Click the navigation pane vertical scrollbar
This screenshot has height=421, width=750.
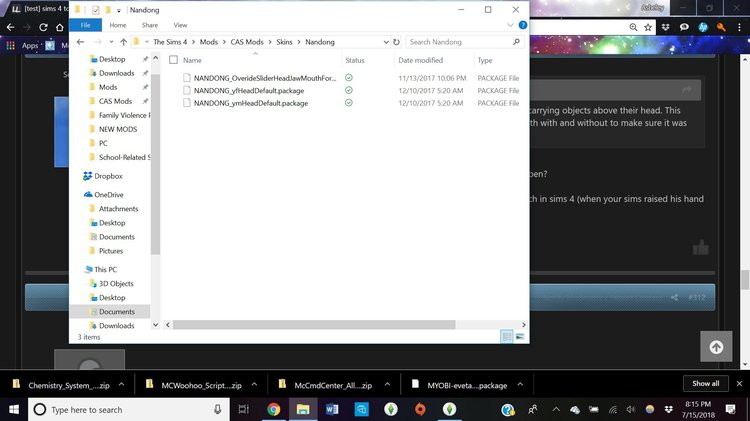click(155, 165)
